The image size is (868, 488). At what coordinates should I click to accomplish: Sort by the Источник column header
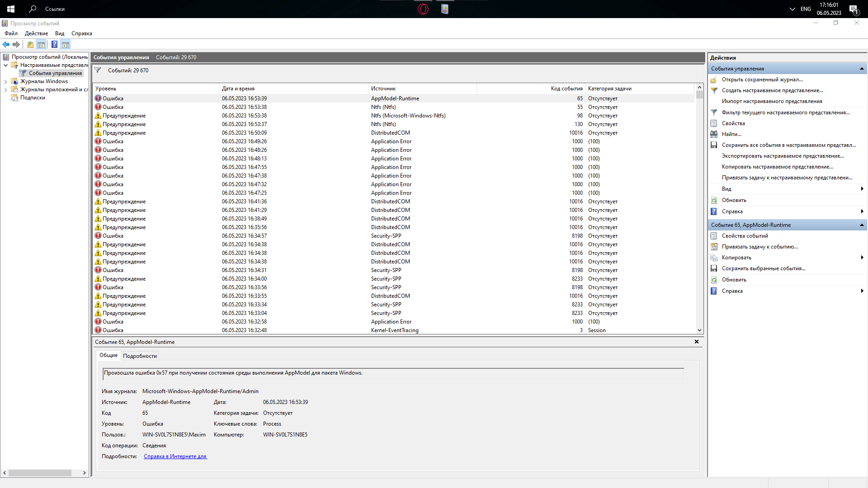[422, 89]
